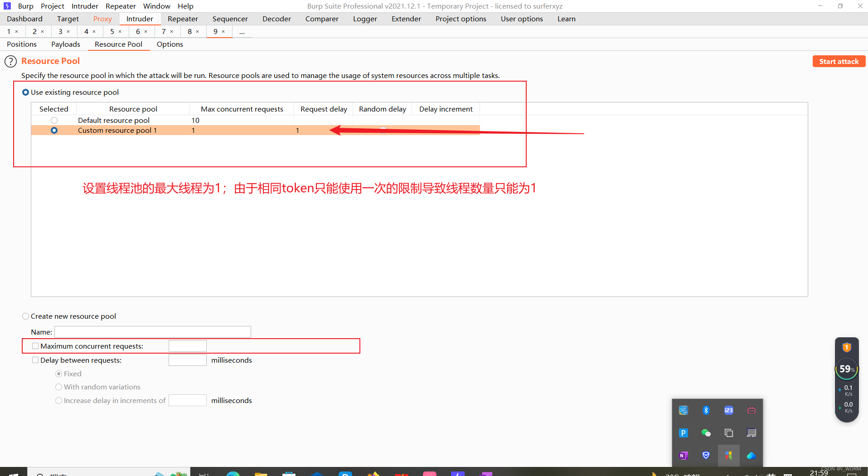Click the Maximum concurrent requests value field
The width and height of the screenshot is (868, 476).
tap(188, 346)
